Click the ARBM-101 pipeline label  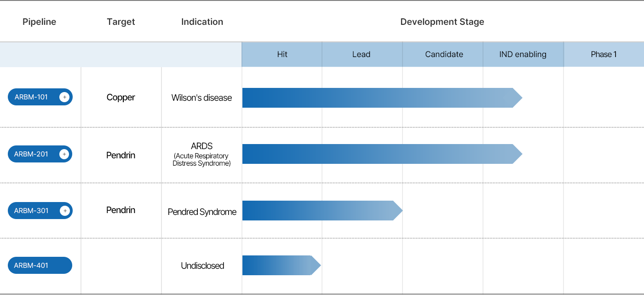point(31,97)
